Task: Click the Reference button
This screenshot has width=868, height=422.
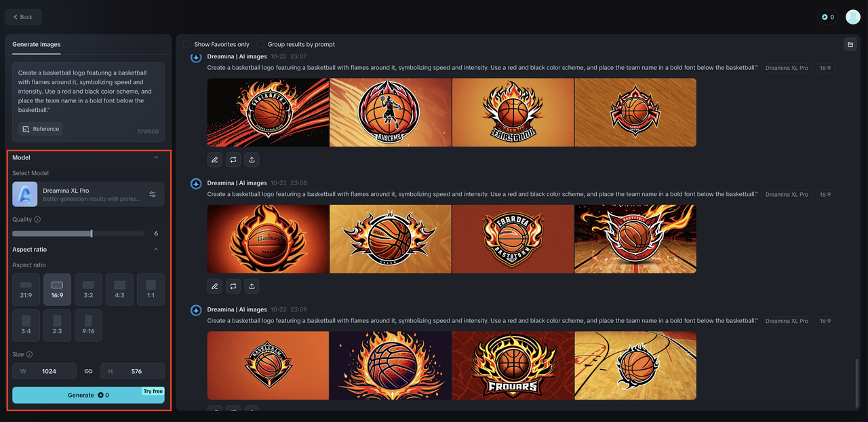Action: click(40, 129)
